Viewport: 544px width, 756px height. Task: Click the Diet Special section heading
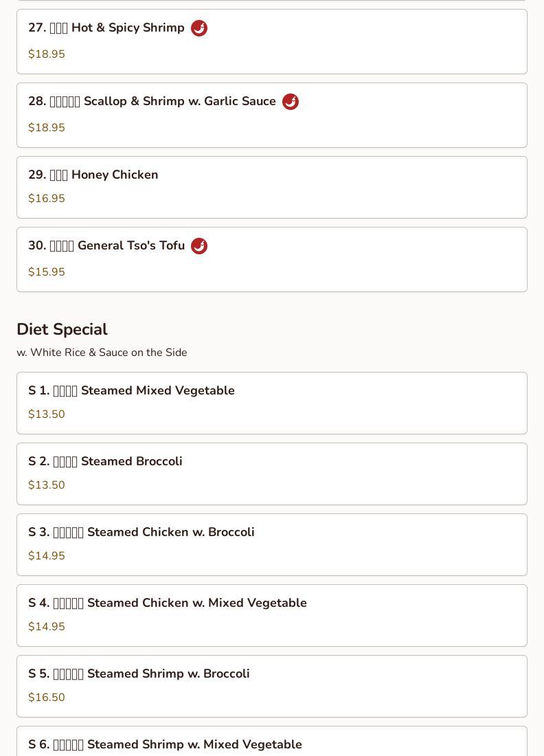coord(62,329)
